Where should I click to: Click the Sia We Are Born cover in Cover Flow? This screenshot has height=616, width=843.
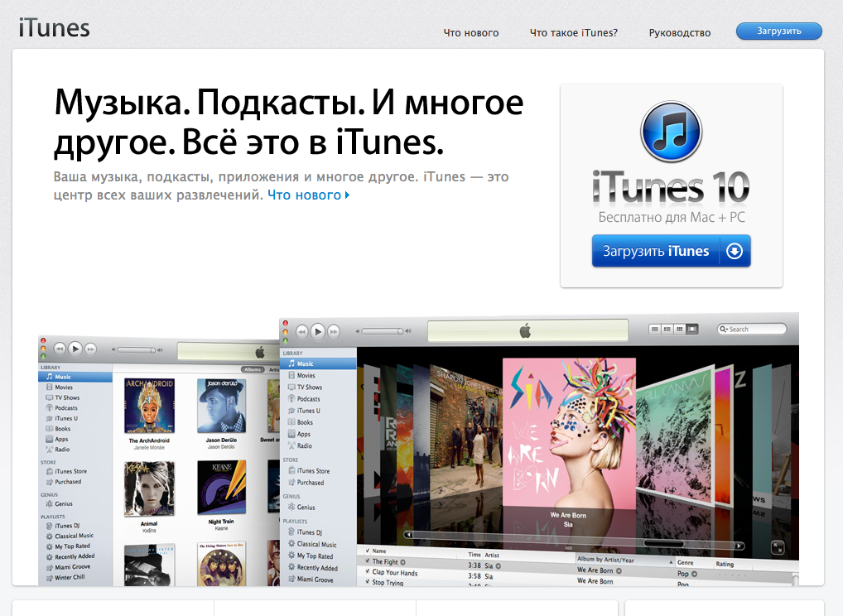569,433
